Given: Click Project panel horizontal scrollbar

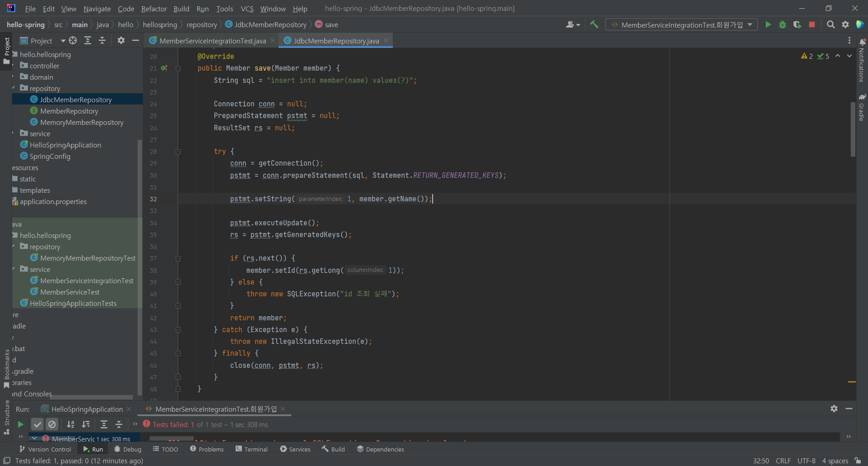Looking at the screenshot, I should click(x=92, y=397).
